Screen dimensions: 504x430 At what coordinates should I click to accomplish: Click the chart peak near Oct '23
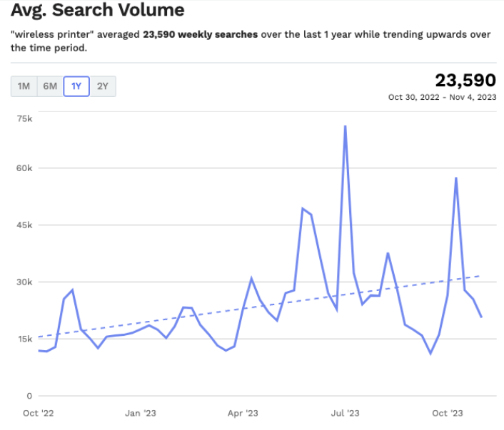pos(456,178)
